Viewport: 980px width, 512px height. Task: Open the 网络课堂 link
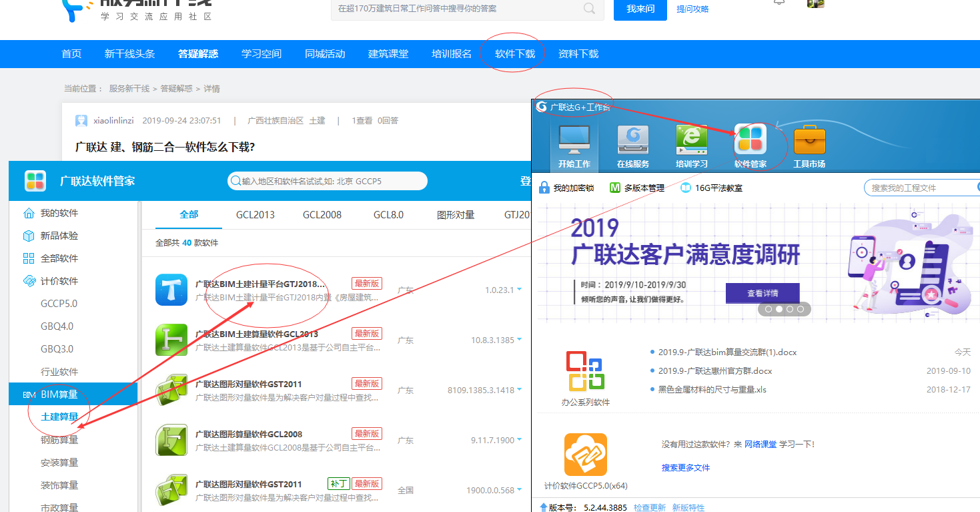[x=761, y=444]
